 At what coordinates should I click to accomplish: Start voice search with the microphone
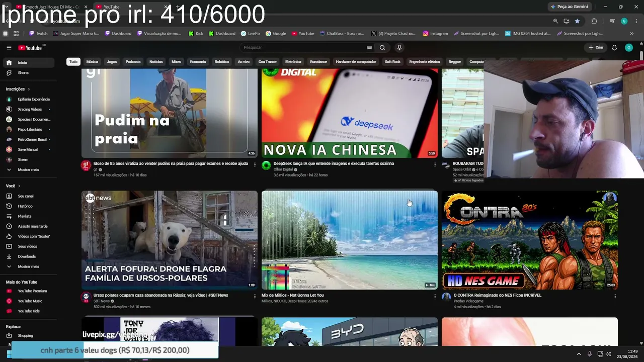(399, 48)
